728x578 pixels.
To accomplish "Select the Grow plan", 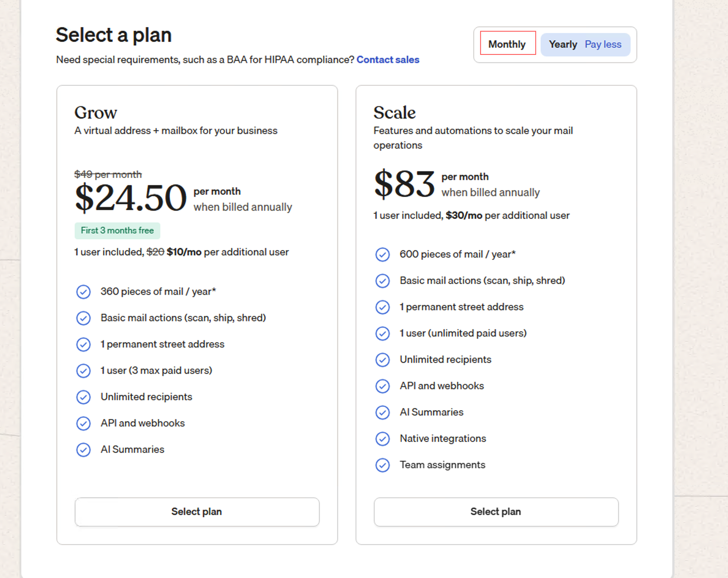I will click(197, 511).
